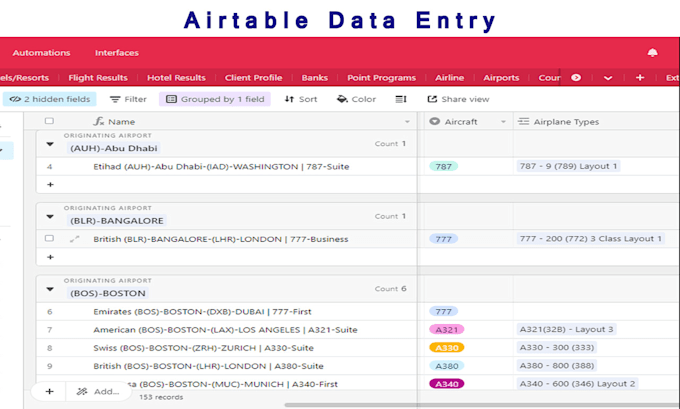680x409 pixels.
Task: Open the notifications bell
Action: pyautogui.click(x=652, y=53)
